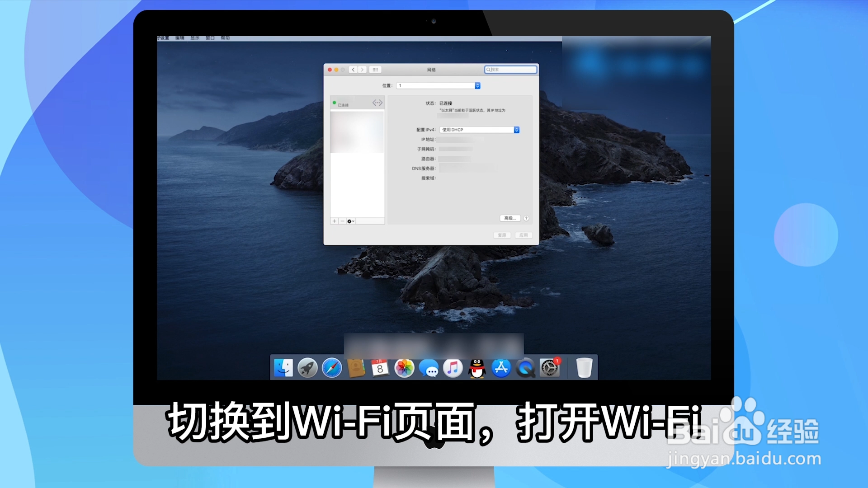
Task: Click the search field in the Network window
Action: 510,69
